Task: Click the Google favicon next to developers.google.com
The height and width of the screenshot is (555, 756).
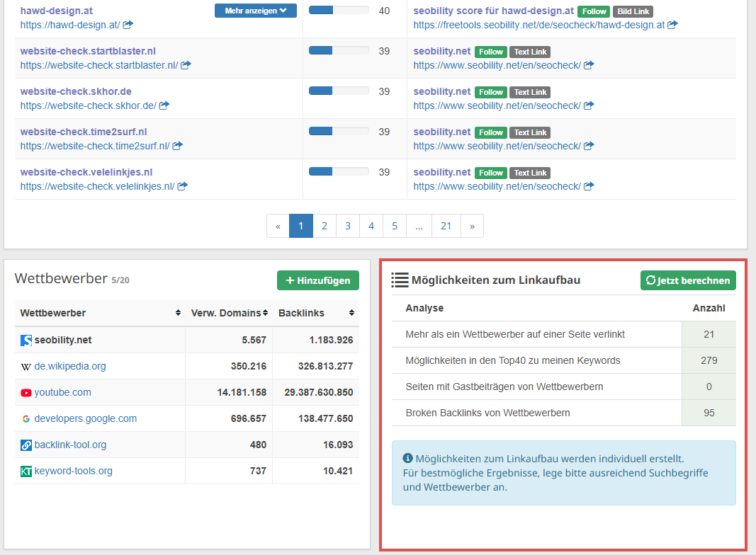Action: [x=26, y=419]
